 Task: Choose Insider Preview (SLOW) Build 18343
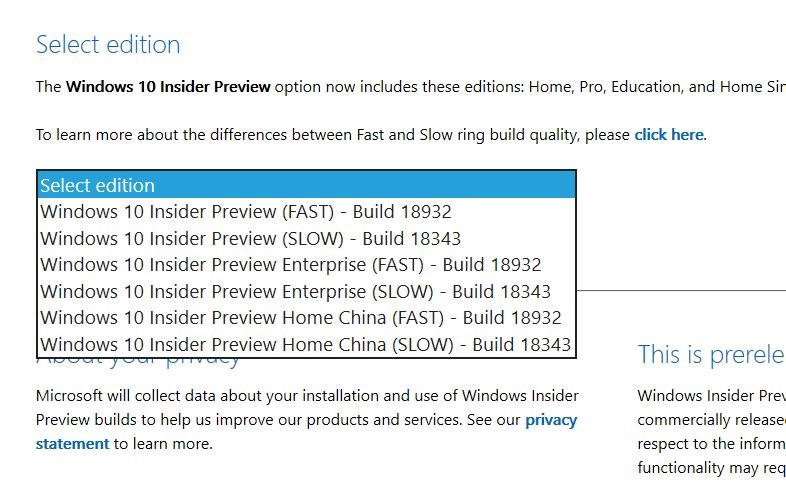click(250, 238)
